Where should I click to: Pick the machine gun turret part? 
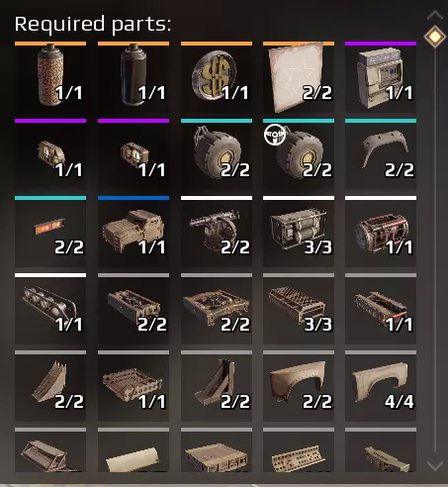[x=217, y=232]
